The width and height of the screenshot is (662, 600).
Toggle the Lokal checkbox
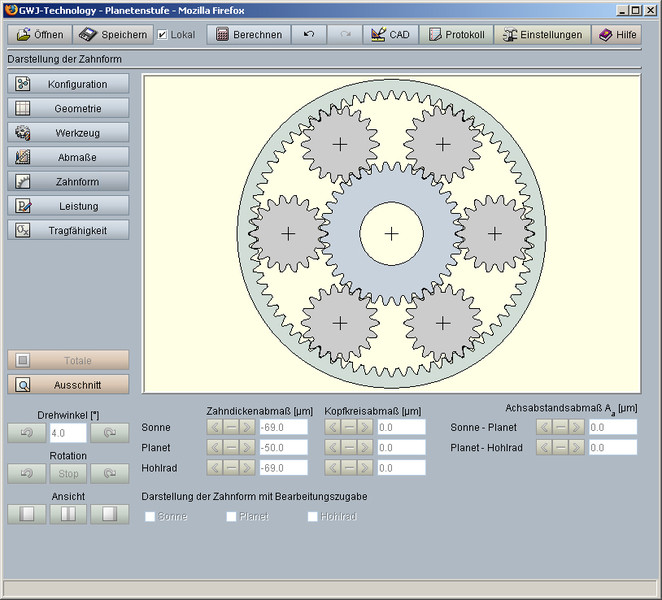(x=163, y=35)
